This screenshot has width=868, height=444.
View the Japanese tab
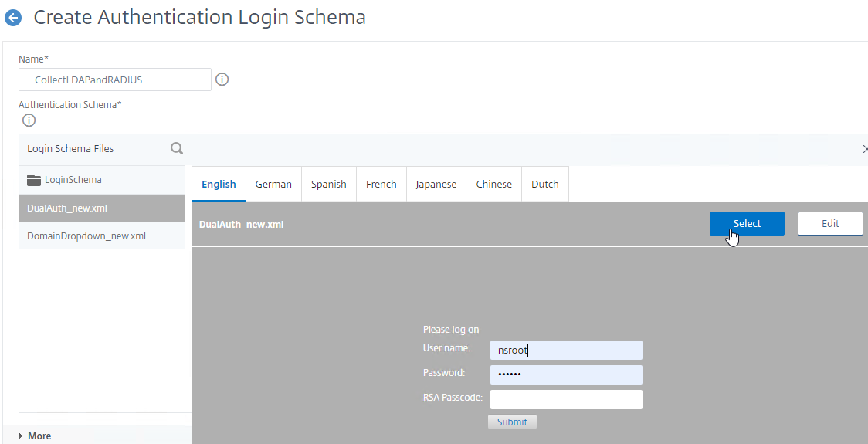pyautogui.click(x=436, y=185)
